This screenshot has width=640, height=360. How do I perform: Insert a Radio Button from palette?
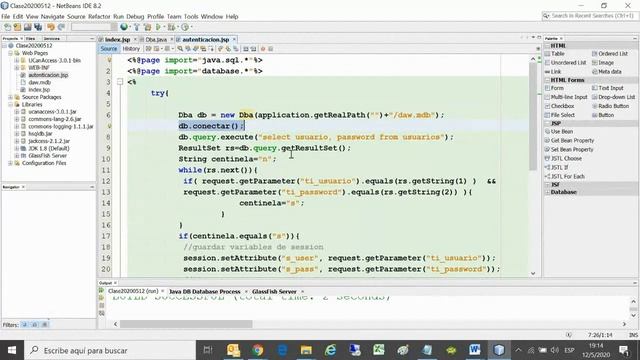pos(610,106)
